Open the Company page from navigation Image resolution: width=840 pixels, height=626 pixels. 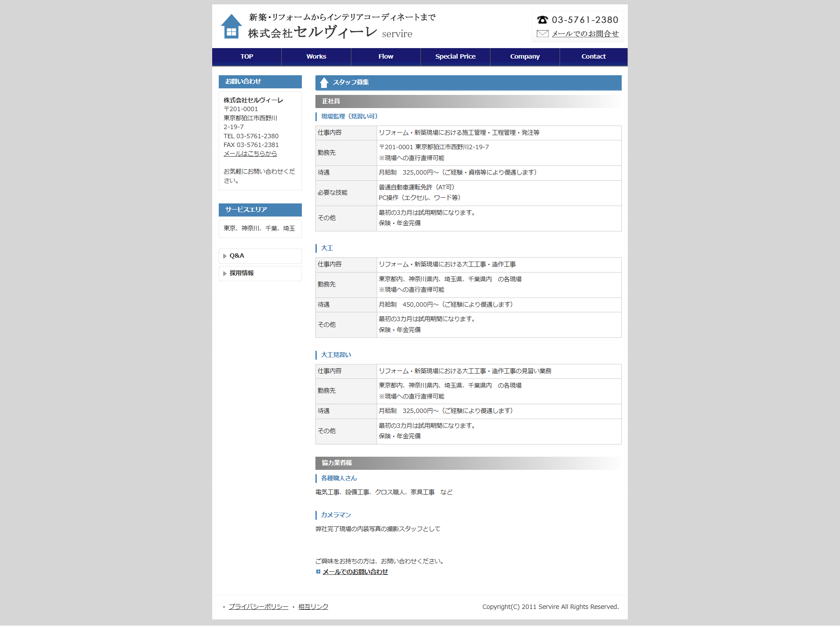[525, 57]
